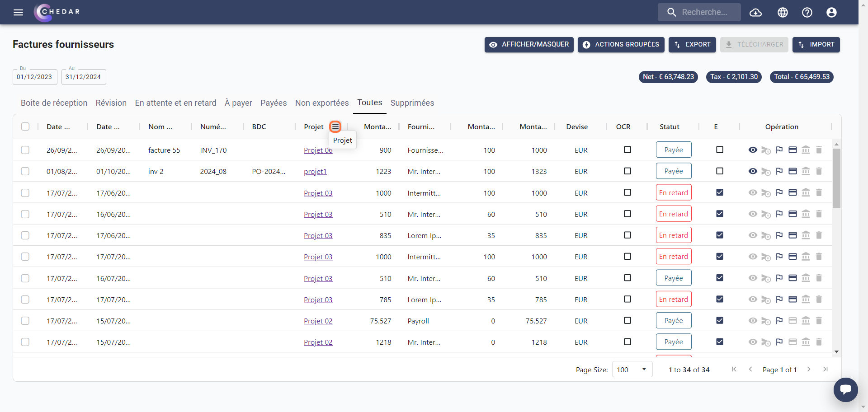Click the cloud download icon in header
Screen dimensions: 868x412
[755, 12]
